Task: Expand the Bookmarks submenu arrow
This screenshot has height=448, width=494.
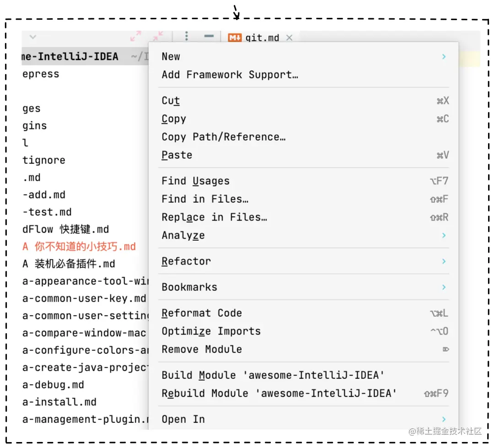Action: 444,287
